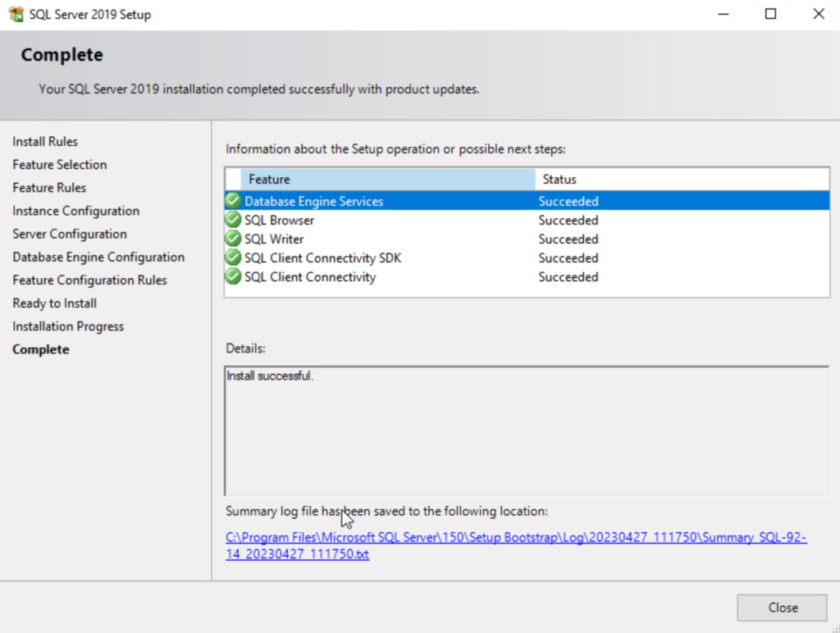
Task: Click green check icon beside Database Engine Services
Action: [233, 201]
